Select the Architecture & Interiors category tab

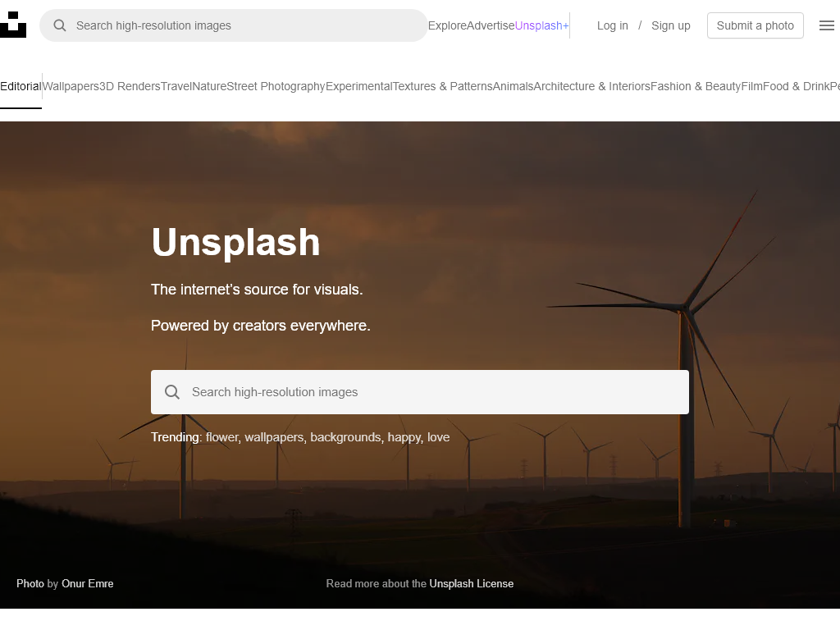coord(592,86)
